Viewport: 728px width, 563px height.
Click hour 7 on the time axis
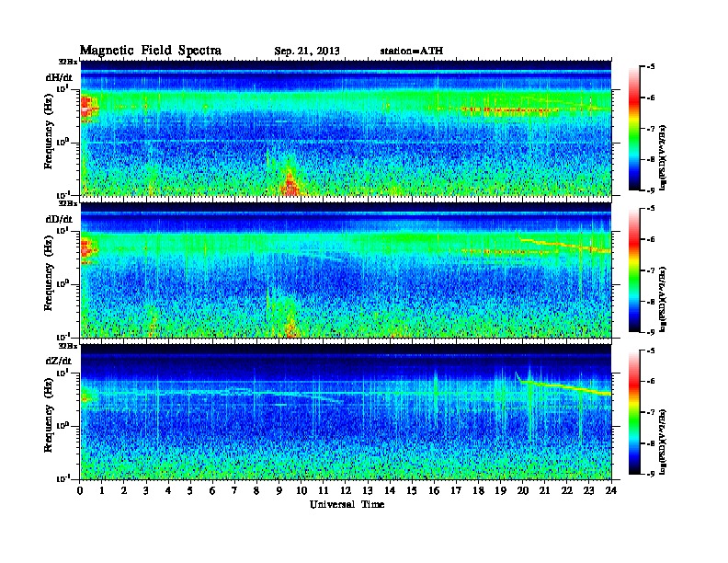[235, 490]
